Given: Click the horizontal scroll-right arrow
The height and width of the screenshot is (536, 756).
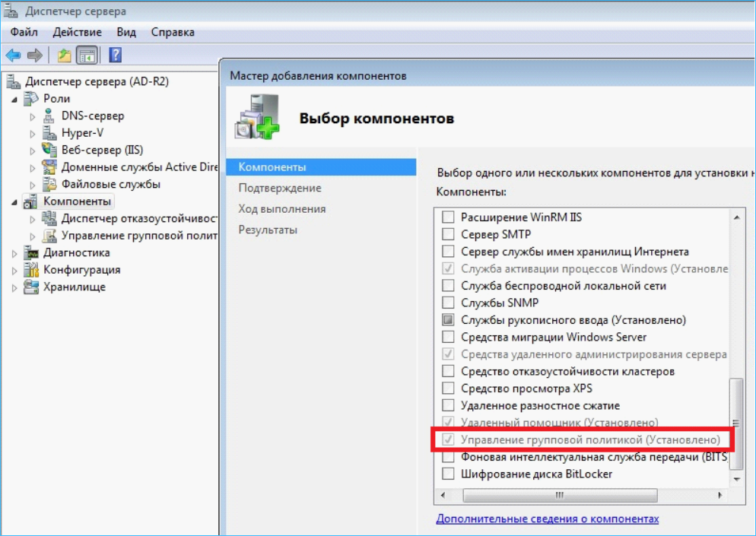Looking at the screenshot, I should 719,495.
